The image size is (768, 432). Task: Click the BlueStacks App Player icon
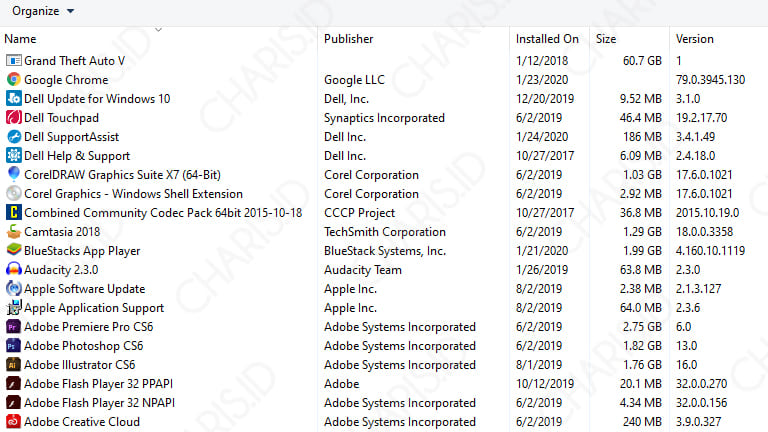point(13,250)
